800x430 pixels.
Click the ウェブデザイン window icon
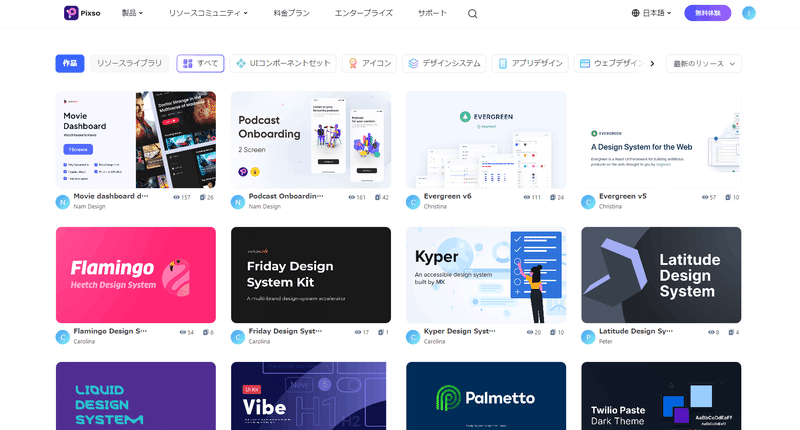click(585, 63)
